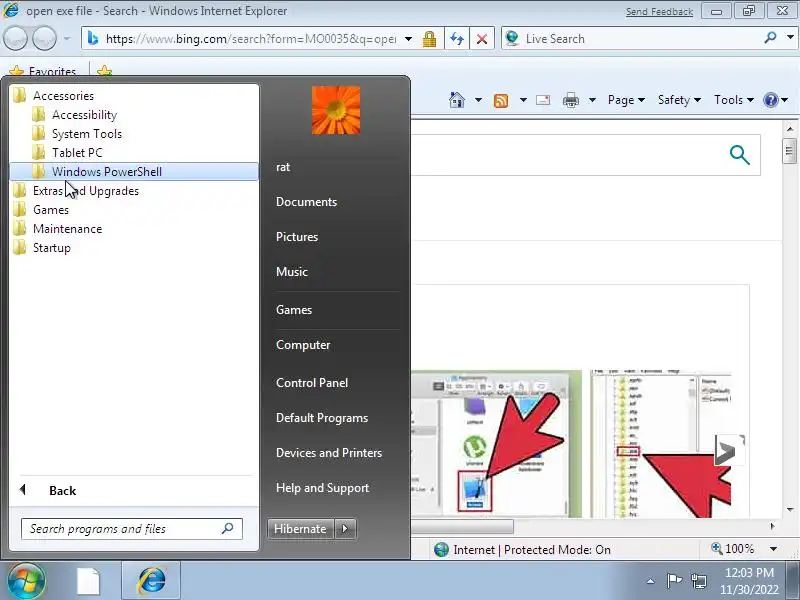
Task: Click the Start menu search magnifier icon
Action: pyautogui.click(x=228, y=529)
